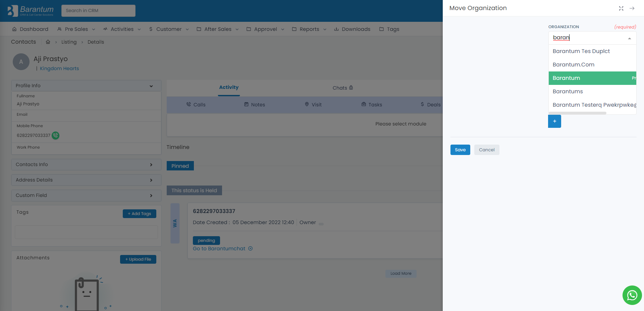Select the Notes module tab
The height and width of the screenshot is (311, 644).
click(x=255, y=105)
